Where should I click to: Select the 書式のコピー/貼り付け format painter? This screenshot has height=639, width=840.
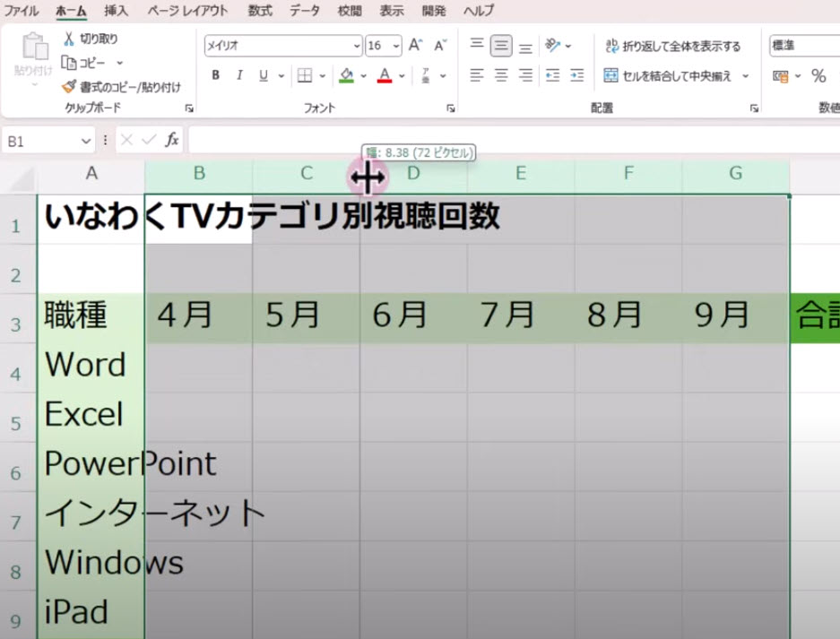click(121, 87)
